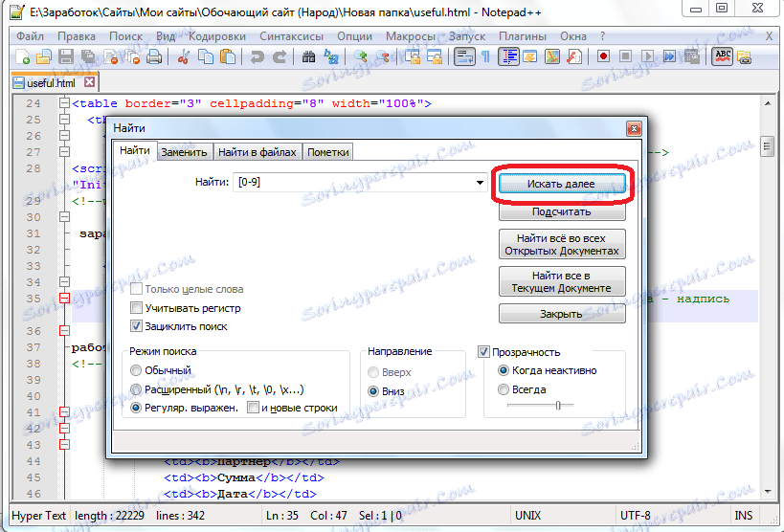Click the Искать далее button

click(x=562, y=184)
